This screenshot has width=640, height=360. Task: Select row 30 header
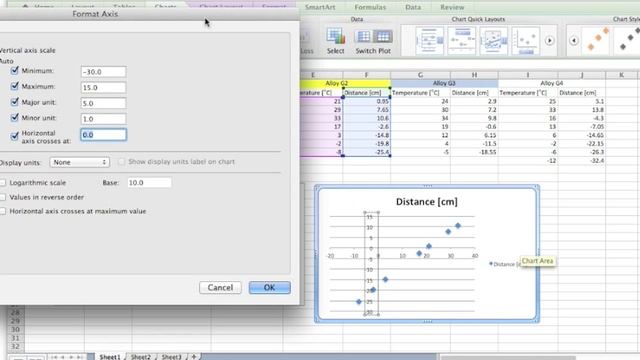pyautogui.click(x=16, y=330)
